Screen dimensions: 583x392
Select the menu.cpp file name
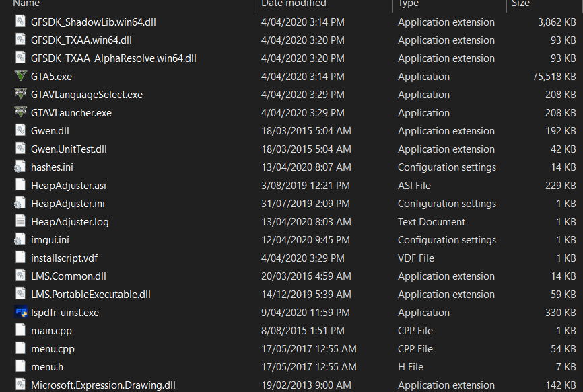[53, 348]
